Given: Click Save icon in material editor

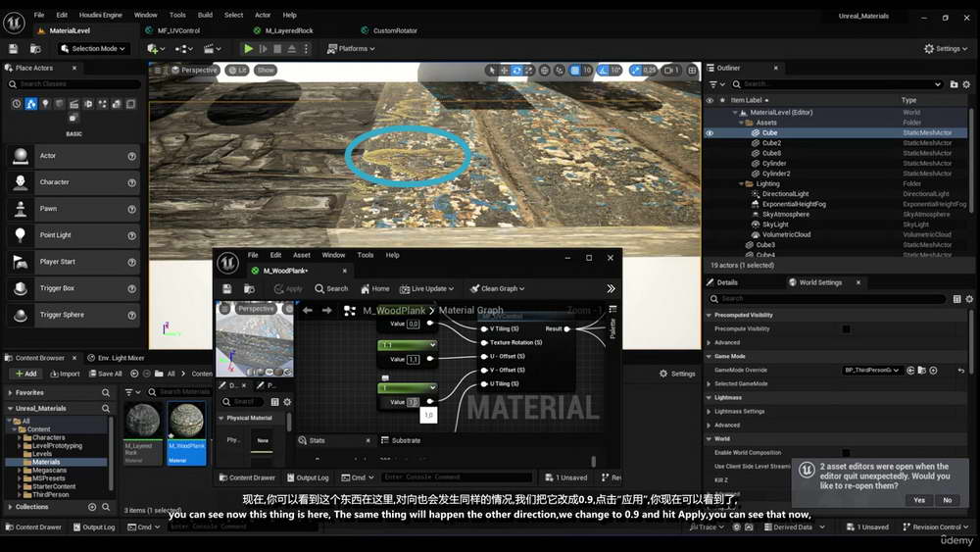Looking at the screenshot, I should tap(227, 289).
